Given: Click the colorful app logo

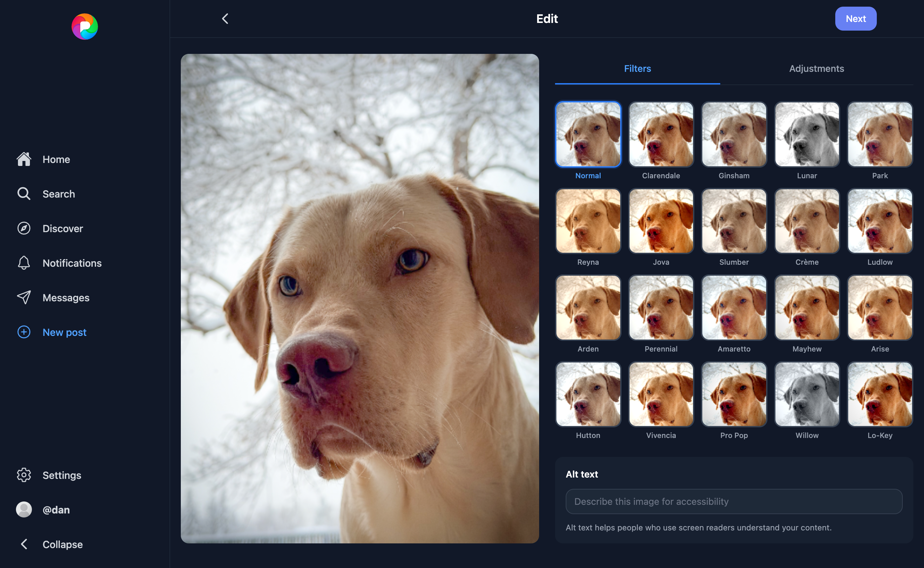Looking at the screenshot, I should [84, 27].
